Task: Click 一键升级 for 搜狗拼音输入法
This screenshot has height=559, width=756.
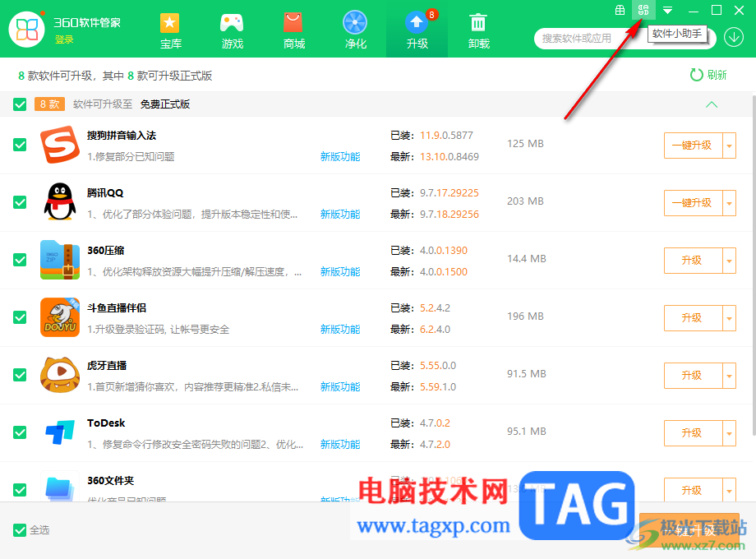Action: [x=693, y=146]
